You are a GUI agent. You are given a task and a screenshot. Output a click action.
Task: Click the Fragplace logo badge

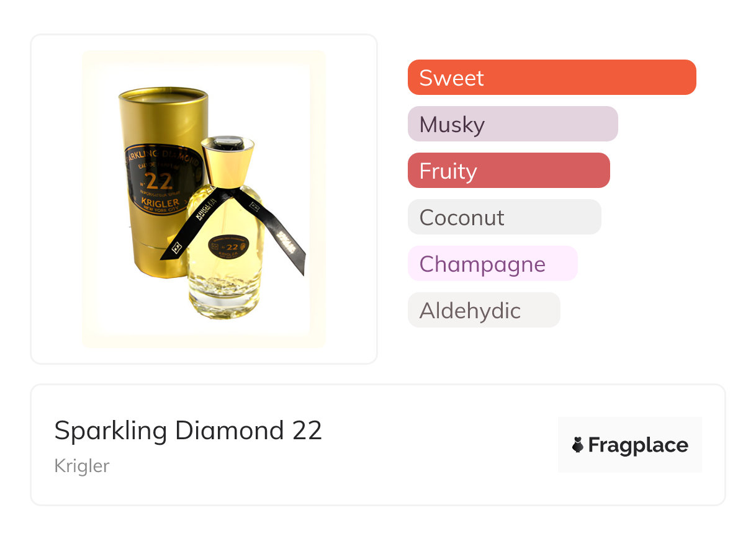[629, 445]
